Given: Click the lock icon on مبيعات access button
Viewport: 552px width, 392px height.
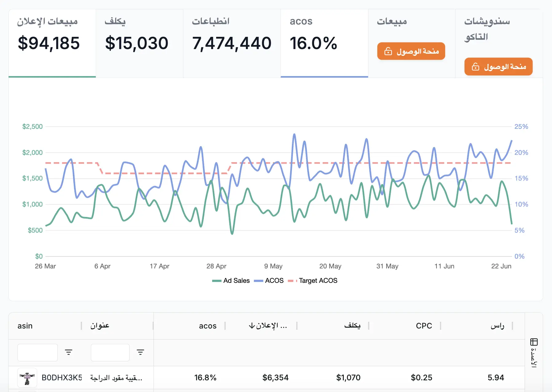Looking at the screenshot, I should [388, 51].
